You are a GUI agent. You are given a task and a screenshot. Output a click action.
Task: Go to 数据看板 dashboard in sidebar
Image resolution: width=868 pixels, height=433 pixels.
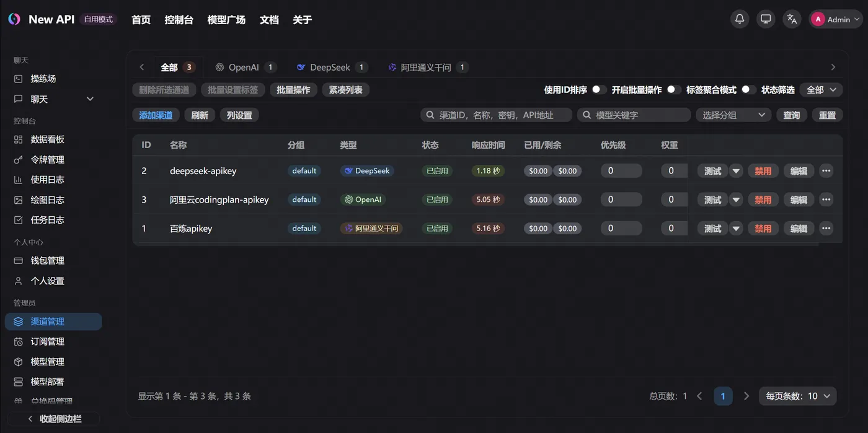53,139
